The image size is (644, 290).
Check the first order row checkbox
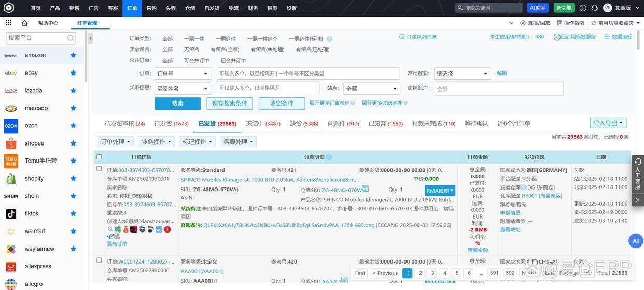tap(99, 169)
